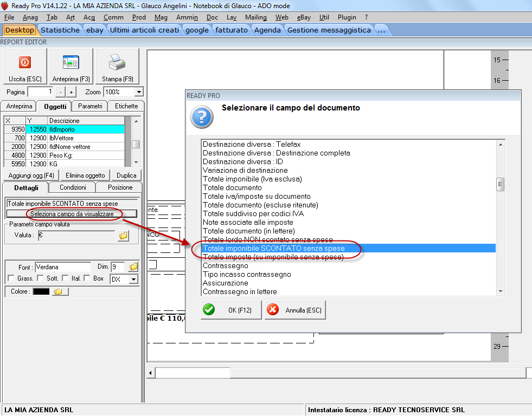Click the strawberry app icon in title bar
The height and width of the screenshot is (416, 532).
point(4,6)
